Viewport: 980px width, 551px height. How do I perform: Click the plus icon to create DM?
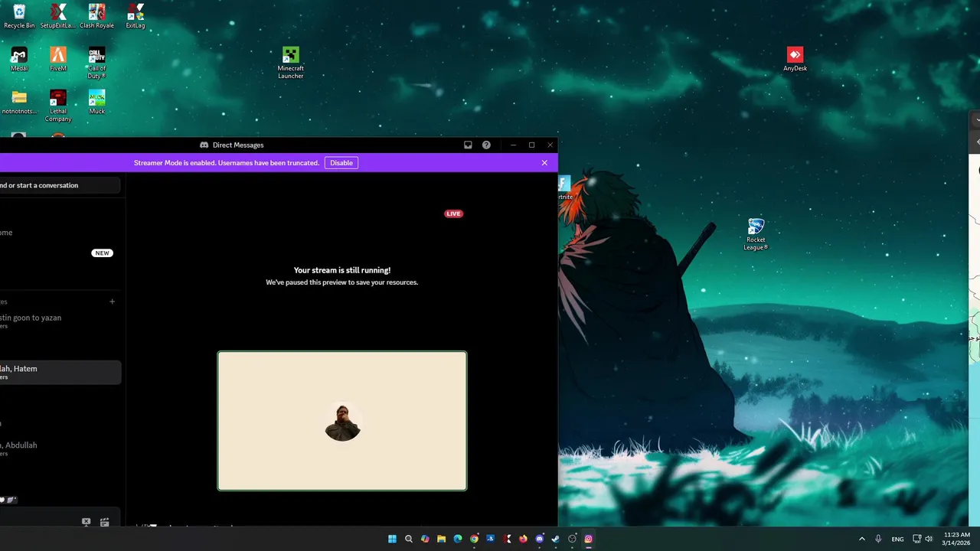click(x=112, y=302)
